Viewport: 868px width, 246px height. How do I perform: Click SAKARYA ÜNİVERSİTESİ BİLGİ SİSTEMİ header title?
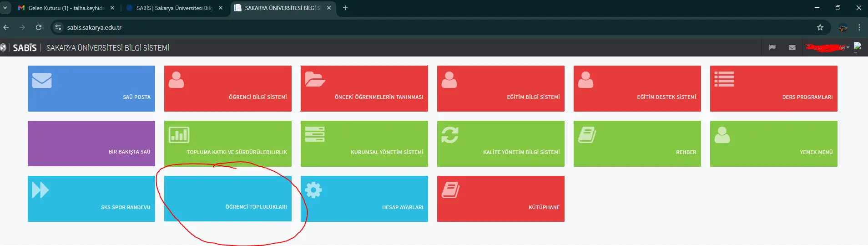point(108,48)
